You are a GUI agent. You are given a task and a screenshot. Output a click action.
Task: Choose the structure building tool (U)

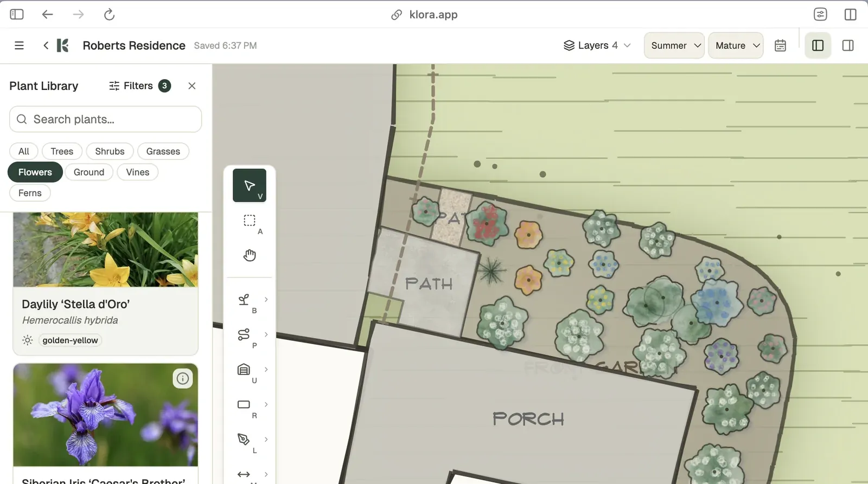[244, 370]
